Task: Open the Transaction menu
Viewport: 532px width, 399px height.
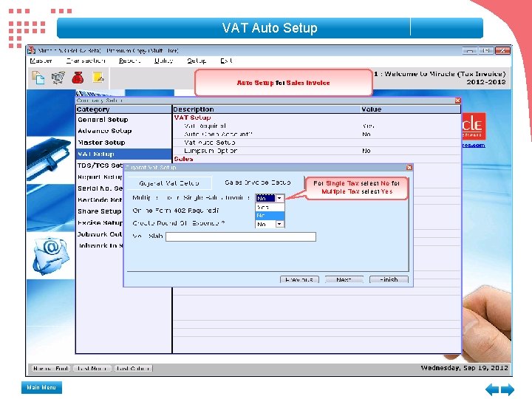Action: coord(86,61)
